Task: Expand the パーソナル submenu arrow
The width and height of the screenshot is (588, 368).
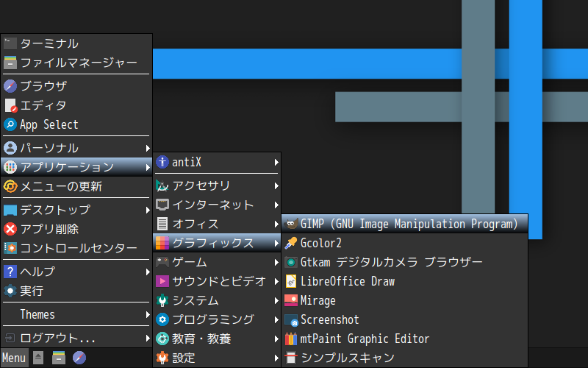Action: (x=148, y=149)
